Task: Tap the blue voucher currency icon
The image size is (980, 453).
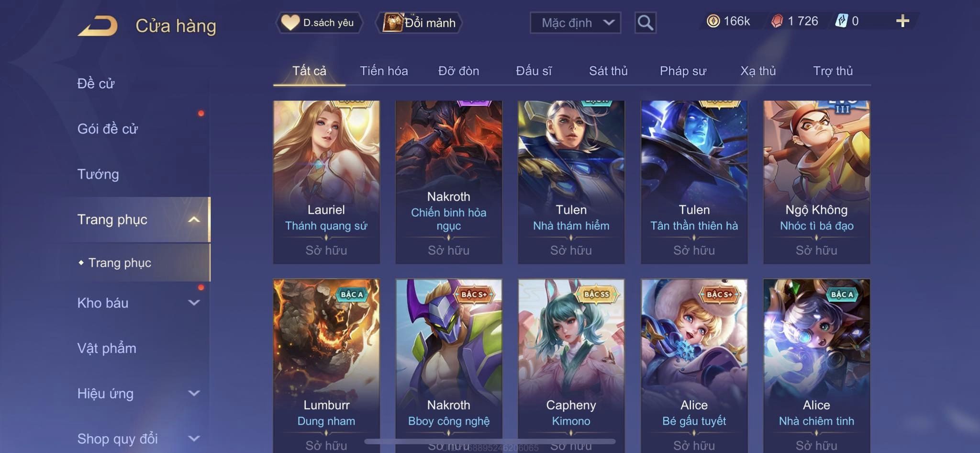Action: coord(841,21)
